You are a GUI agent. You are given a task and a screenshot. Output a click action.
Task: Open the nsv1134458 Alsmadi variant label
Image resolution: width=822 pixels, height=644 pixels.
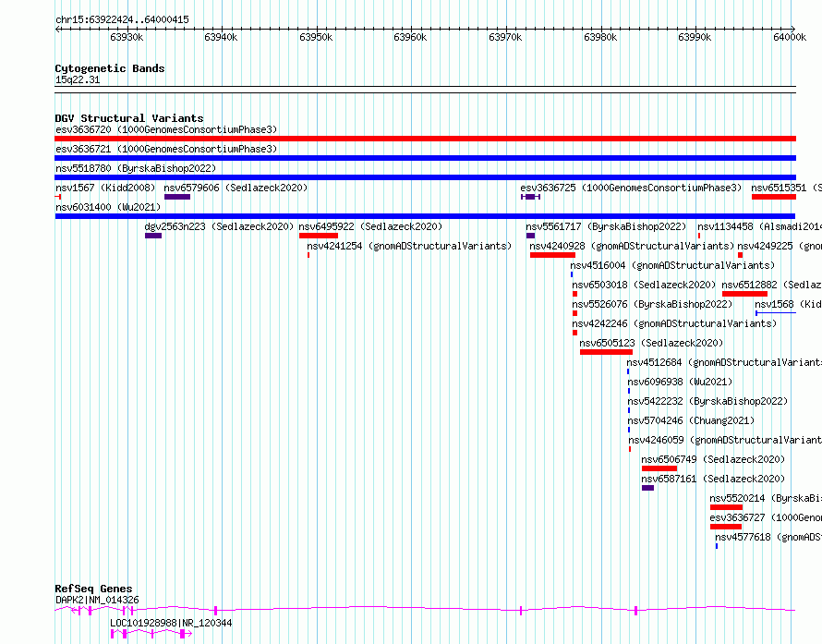tap(759, 226)
